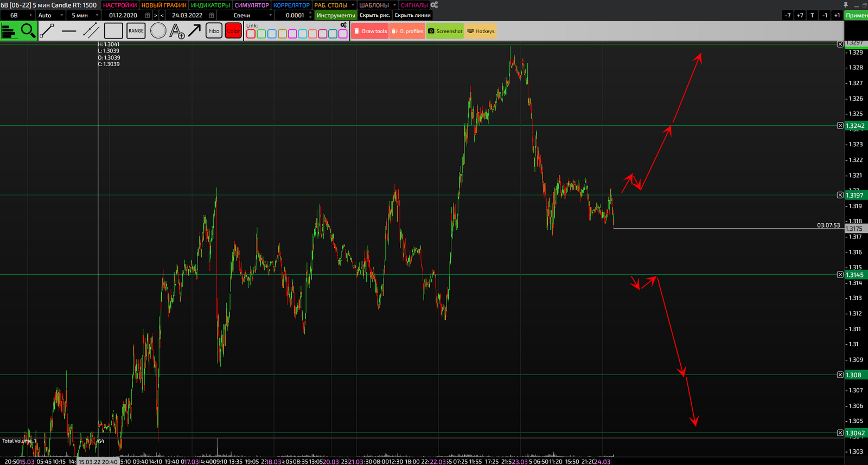Open the volume profile histogram tool
The image size is (868, 465).
(9, 31)
